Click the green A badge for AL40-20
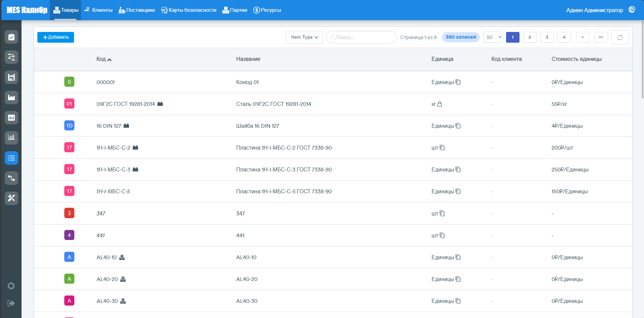This screenshot has height=318, width=644. click(x=69, y=279)
